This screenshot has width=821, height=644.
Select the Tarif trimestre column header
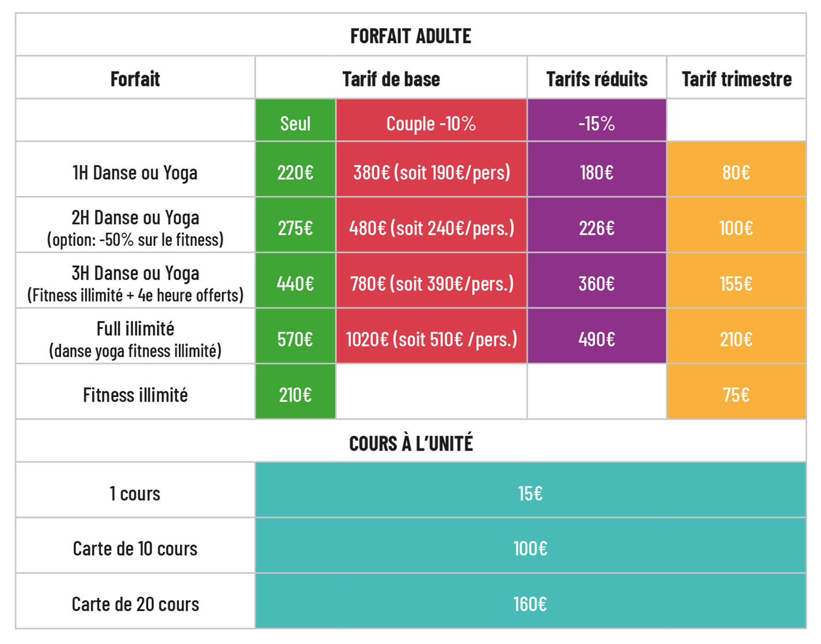coord(736,79)
